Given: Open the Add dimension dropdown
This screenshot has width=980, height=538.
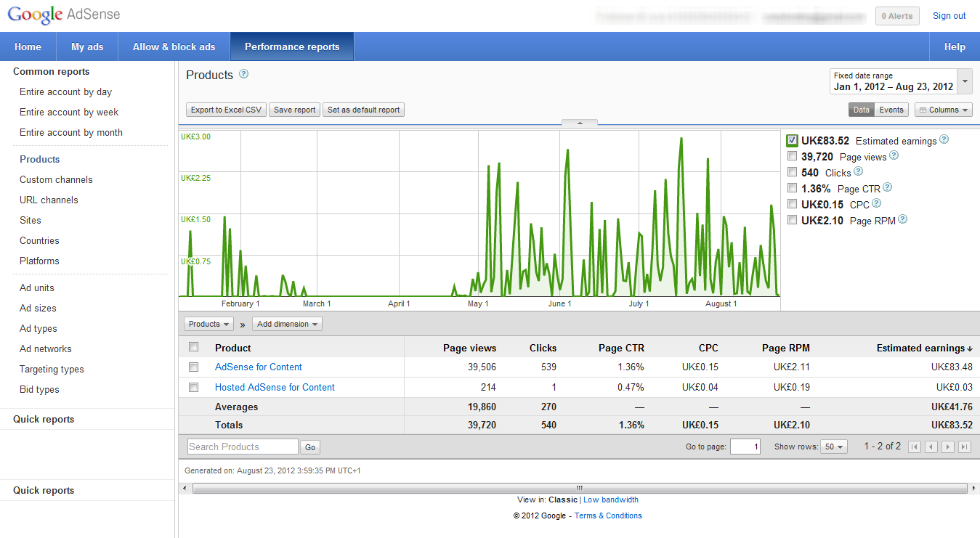Looking at the screenshot, I should click(287, 324).
